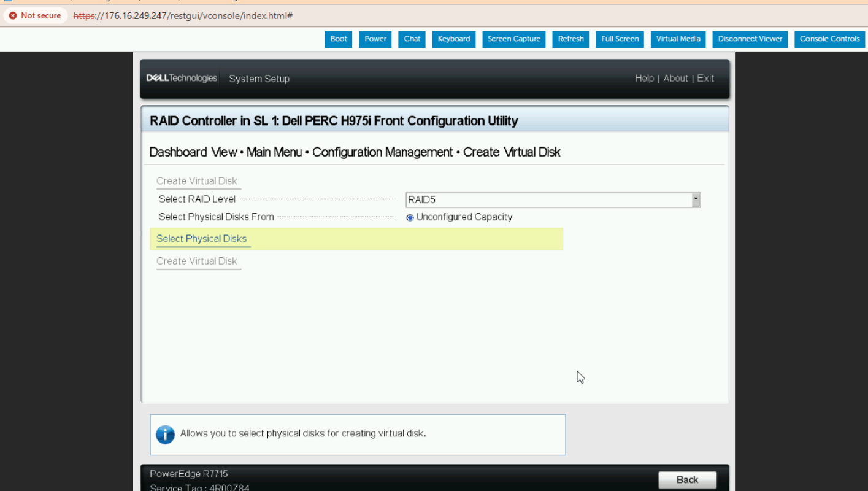
Task: Switch to Full Screen mode
Action: pyautogui.click(x=620, y=39)
